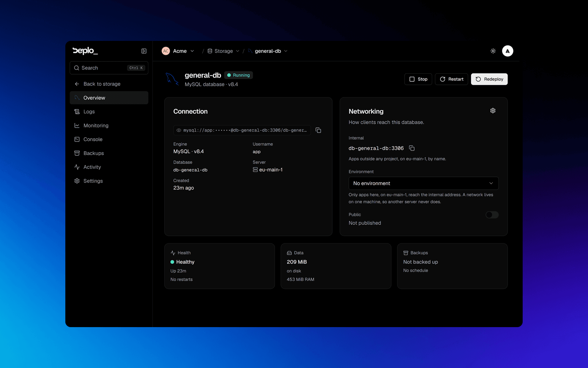The height and width of the screenshot is (368, 588).
Task: Restart the database
Action: 452,79
